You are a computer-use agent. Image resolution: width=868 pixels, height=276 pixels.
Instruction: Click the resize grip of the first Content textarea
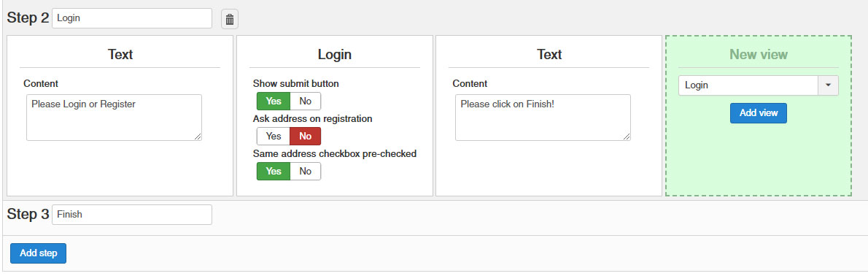(198, 137)
